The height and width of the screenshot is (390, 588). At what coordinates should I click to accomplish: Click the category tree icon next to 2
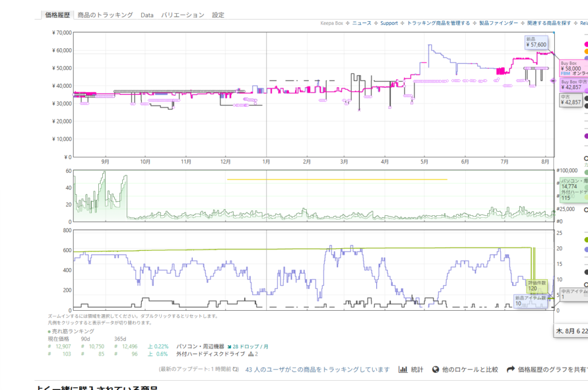click(251, 354)
